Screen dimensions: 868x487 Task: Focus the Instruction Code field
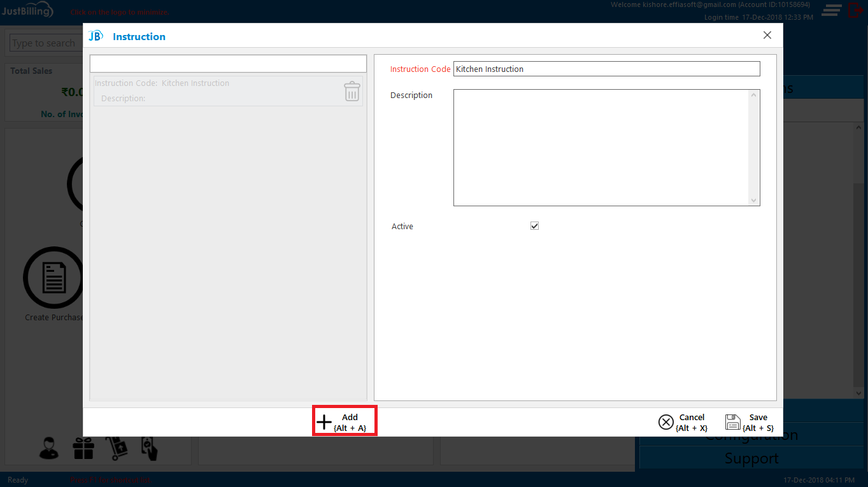[606, 69]
